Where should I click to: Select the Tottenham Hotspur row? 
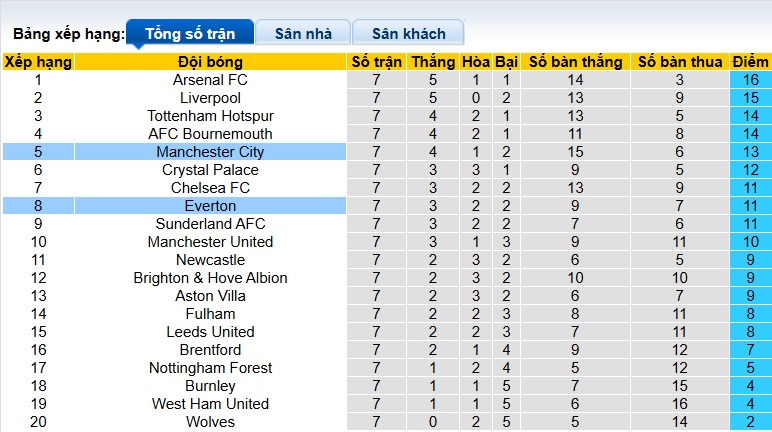pyautogui.click(x=210, y=116)
